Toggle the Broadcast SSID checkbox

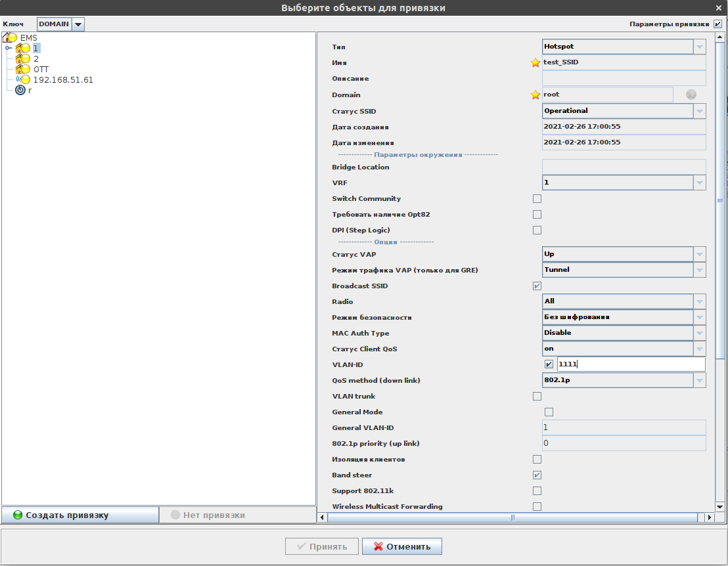(x=537, y=286)
